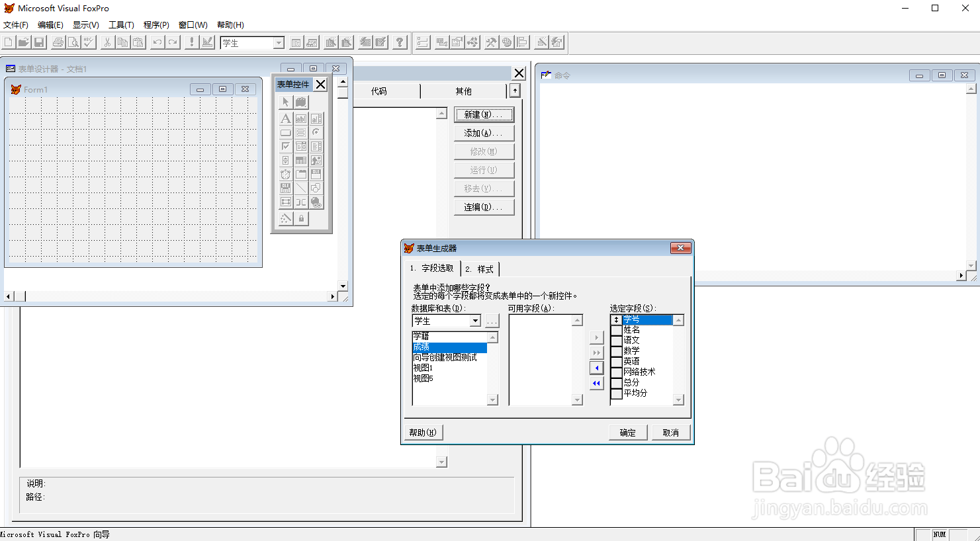Click the Paste clipboard icon
Screen dimensions: 980x541
click(138, 42)
